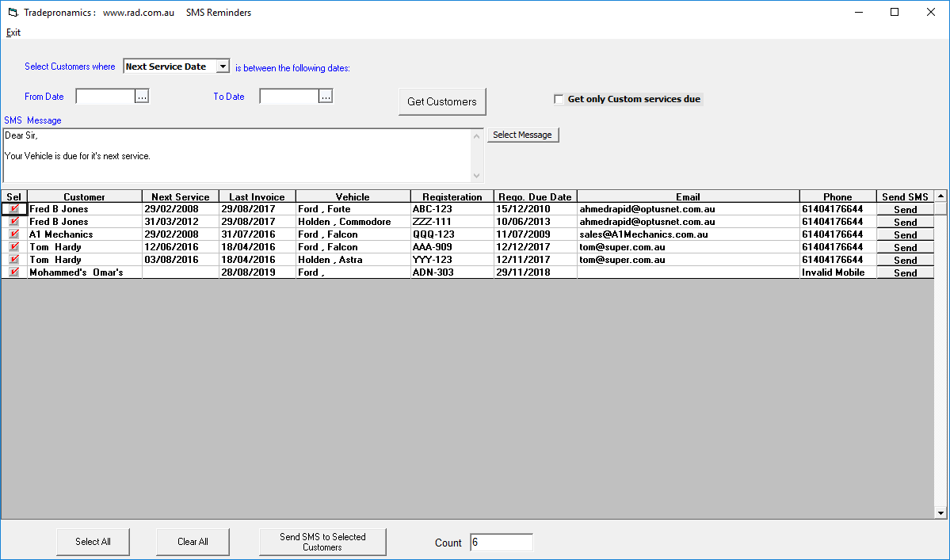The width and height of the screenshot is (950, 560).
Task: Click the Send SMS column header
Action: 905,196
